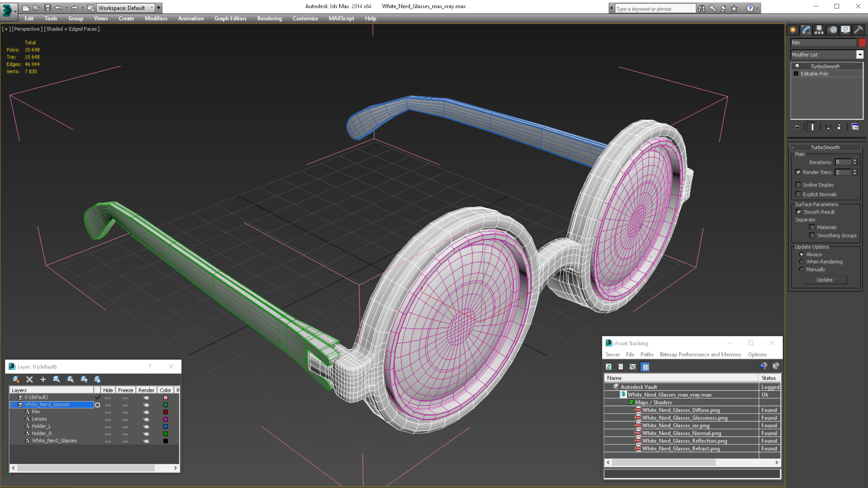Click the Perspective viewport label
868x488 pixels.
point(27,29)
